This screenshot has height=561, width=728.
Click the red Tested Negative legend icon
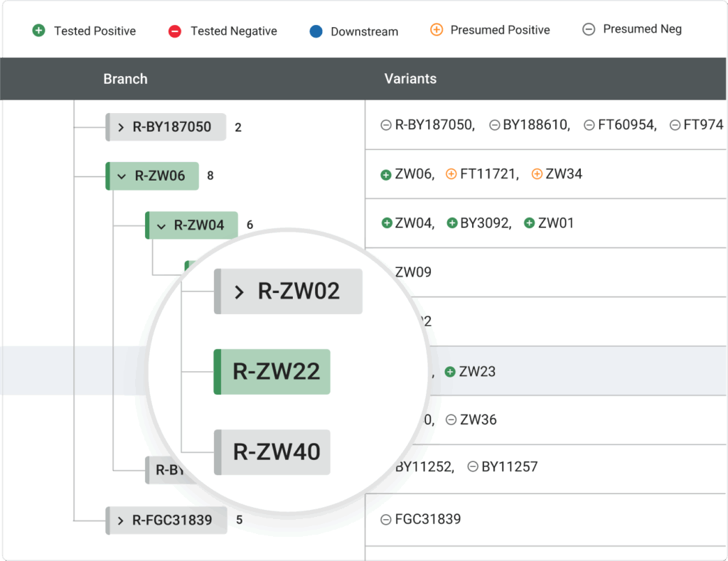coord(175,31)
